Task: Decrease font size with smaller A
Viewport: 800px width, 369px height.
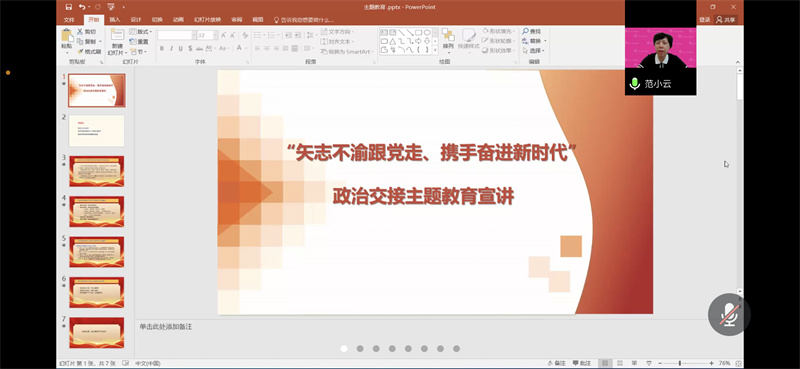Action: click(x=233, y=35)
